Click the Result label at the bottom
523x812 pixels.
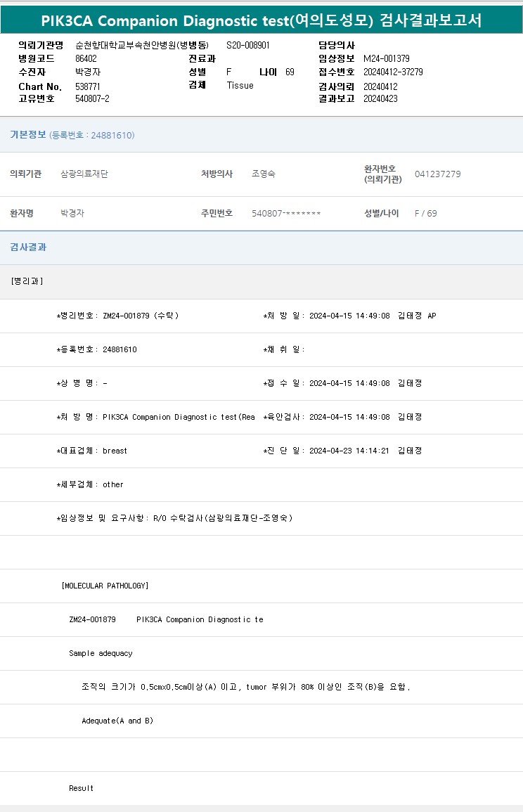pyautogui.click(x=81, y=788)
